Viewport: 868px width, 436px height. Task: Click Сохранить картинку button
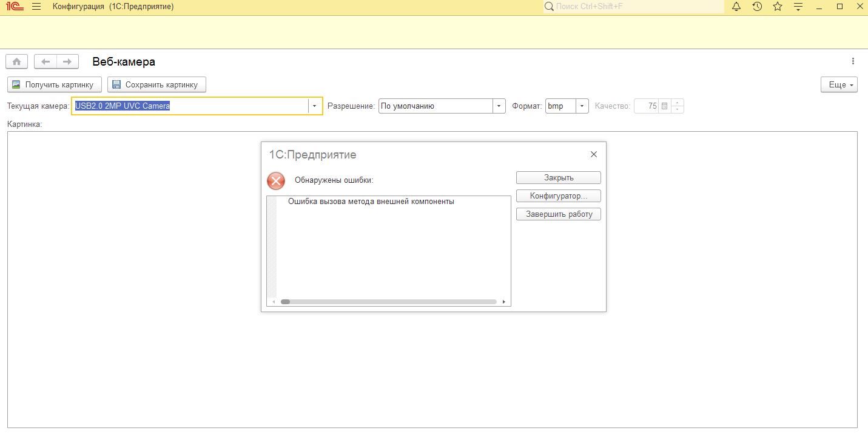[156, 84]
